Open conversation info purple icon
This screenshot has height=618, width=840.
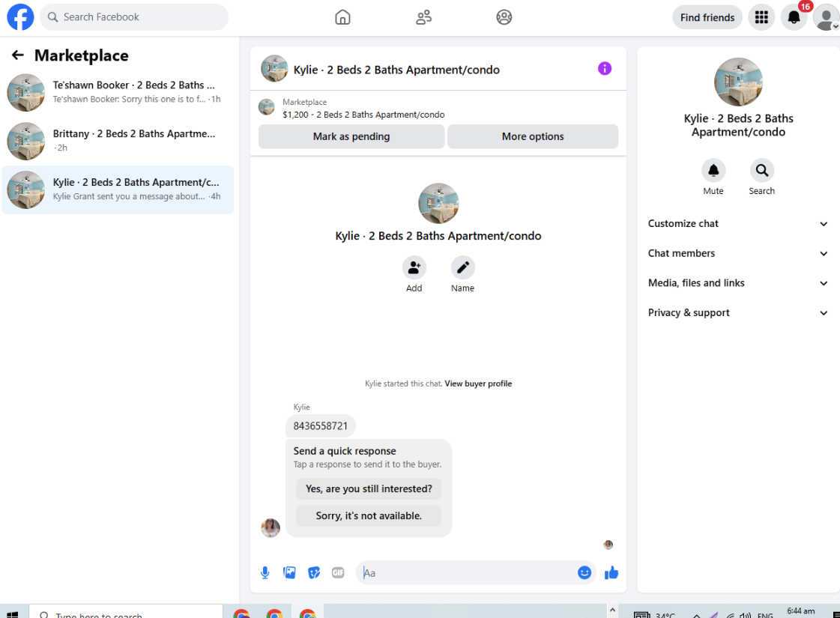[x=604, y=69]
